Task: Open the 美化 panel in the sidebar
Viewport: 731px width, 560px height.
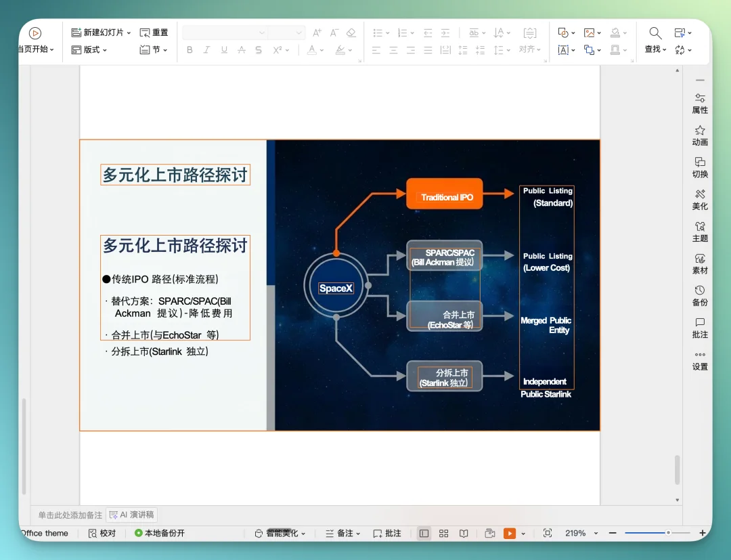Action: 700,200
